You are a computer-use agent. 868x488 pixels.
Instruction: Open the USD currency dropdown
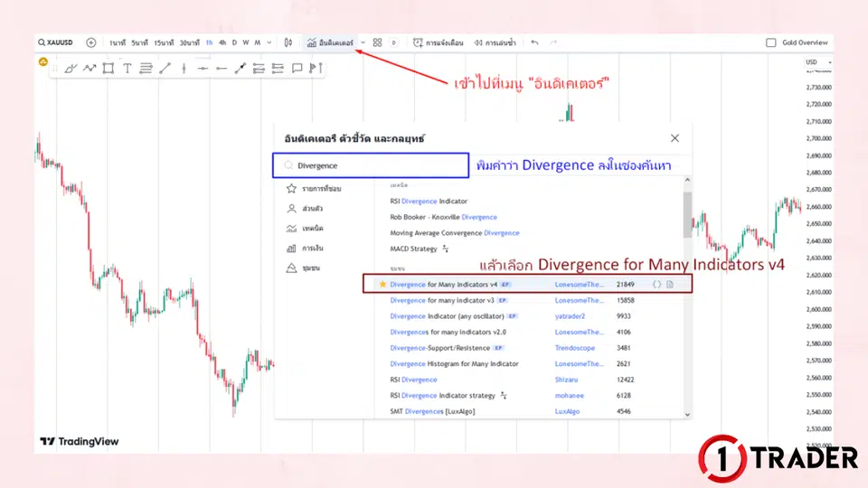point(818,62)
